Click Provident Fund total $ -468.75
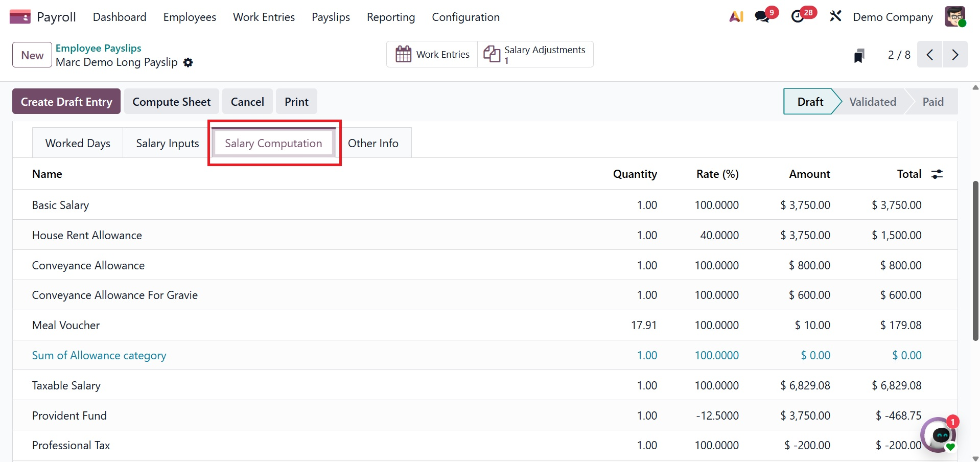The height and width of the screenshot is (462, 980). click(x=899, y=415)
